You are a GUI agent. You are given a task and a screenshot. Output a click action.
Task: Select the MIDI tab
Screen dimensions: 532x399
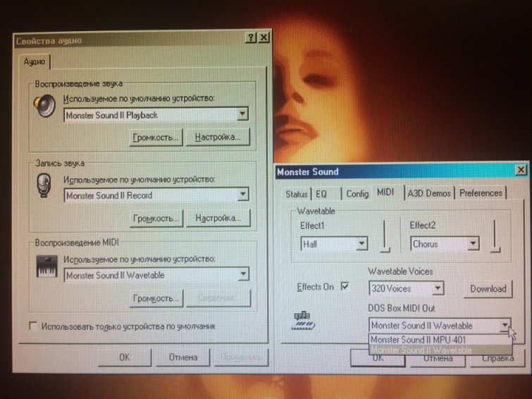pos(385,192)
